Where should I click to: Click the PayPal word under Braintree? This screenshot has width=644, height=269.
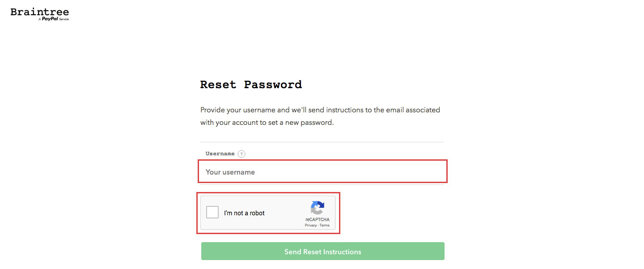(50, 19)
